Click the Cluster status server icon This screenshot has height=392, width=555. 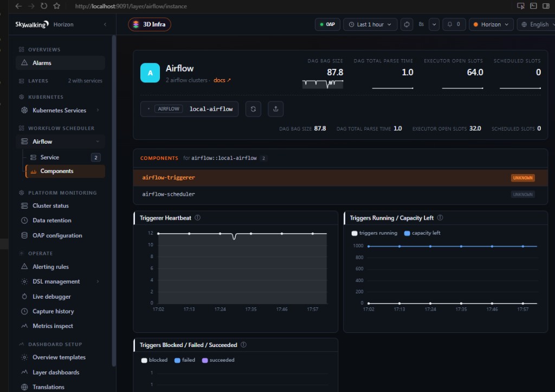pyautogui.click(x=24, y=205)
